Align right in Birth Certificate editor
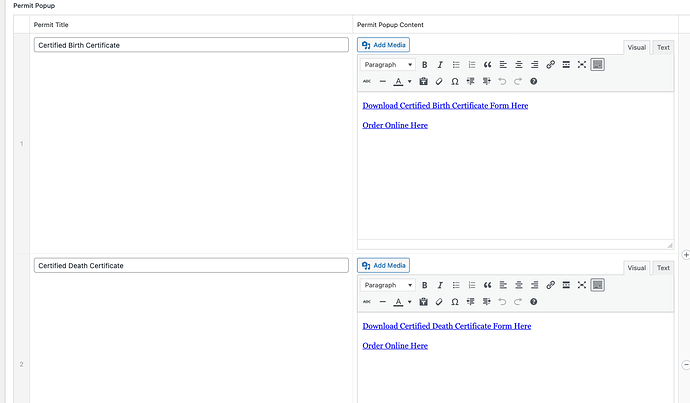This screenshot has height=403, width=690. coord(534,65)
